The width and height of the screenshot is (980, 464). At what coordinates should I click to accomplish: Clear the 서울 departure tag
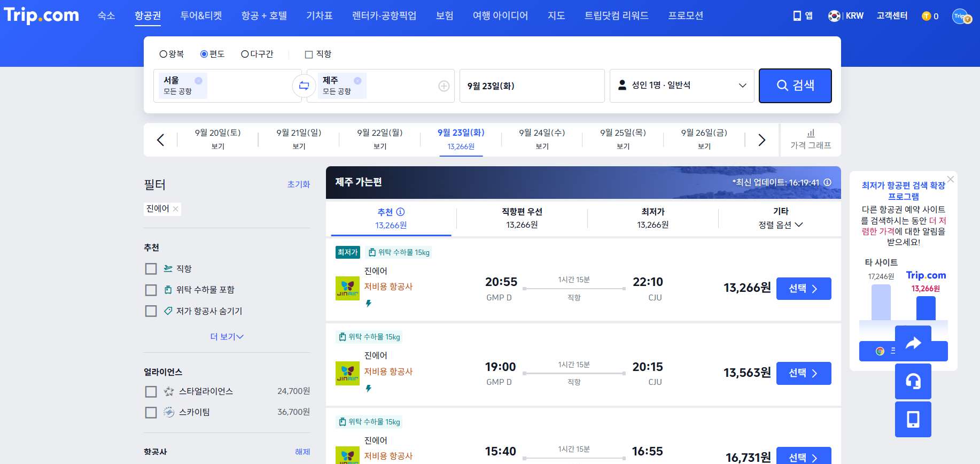click(198, 81)
